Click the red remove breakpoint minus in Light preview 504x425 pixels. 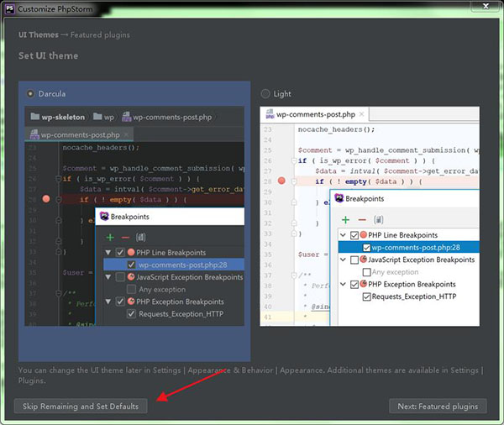click(362, 220)
